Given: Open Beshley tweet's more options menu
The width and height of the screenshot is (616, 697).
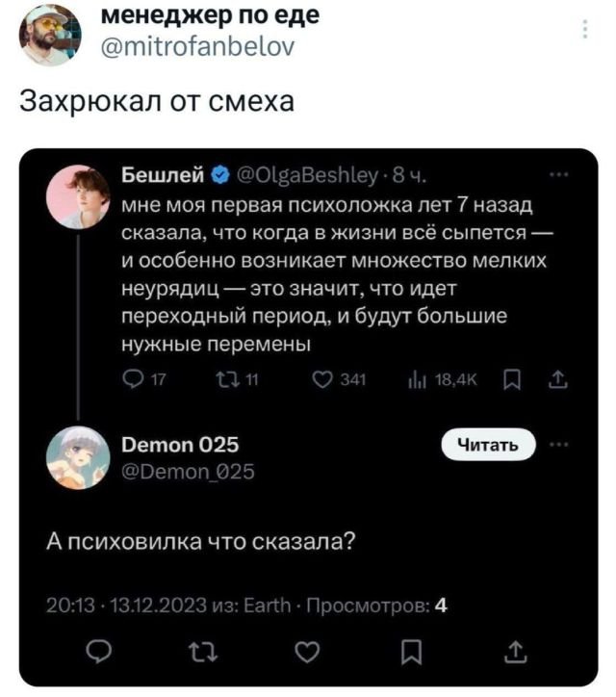Looking at the screenshot, I should pos(558,175).
